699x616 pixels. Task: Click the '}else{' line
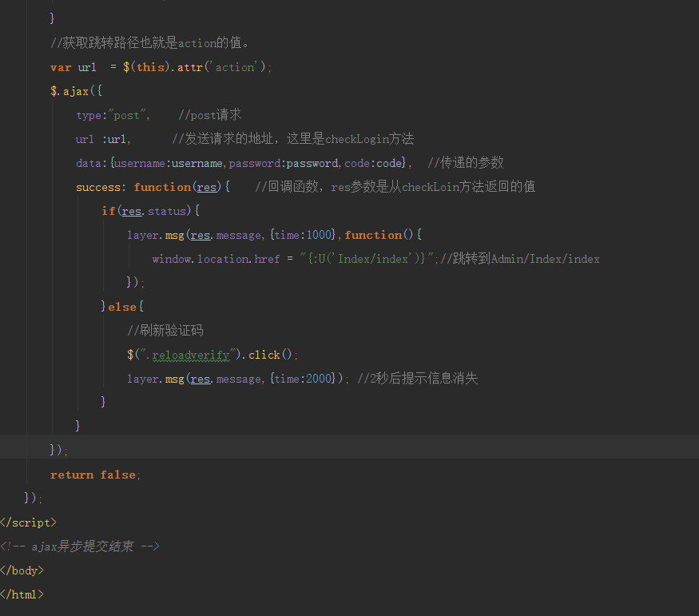[122, 307]
